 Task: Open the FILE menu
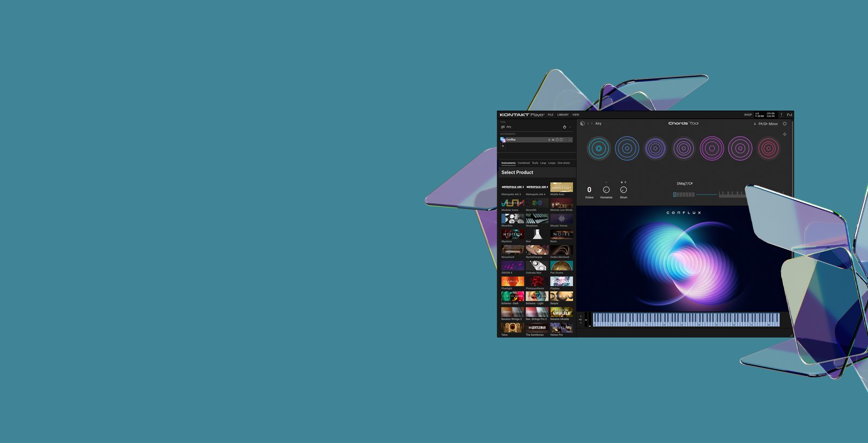(550, 115)
